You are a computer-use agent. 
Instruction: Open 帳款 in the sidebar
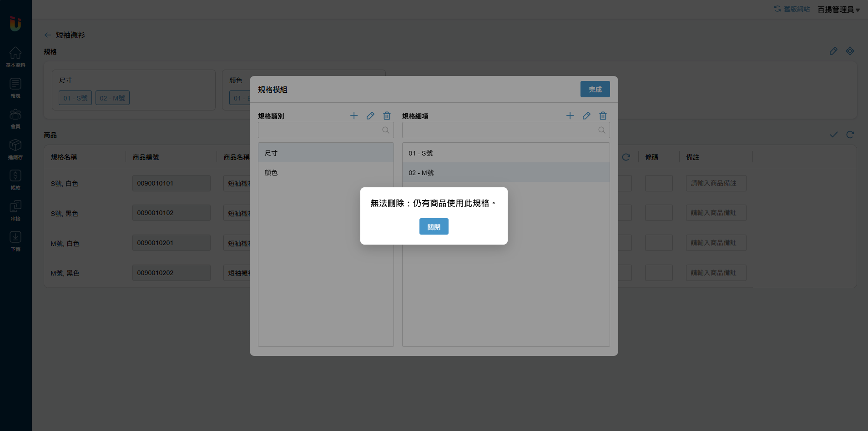tap(15, 180)
